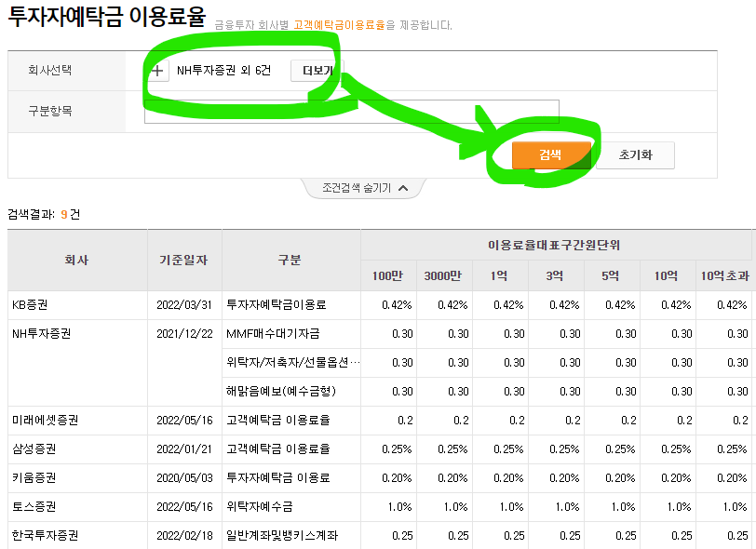
Task: Click the 이용료율대표구간원단위 header
Action: point(556,245)
